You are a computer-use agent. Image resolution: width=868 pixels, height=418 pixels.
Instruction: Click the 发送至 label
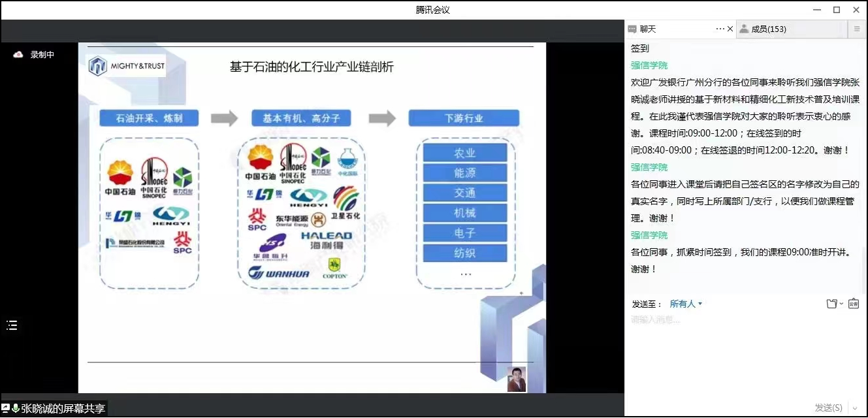[x=646, y=304]
